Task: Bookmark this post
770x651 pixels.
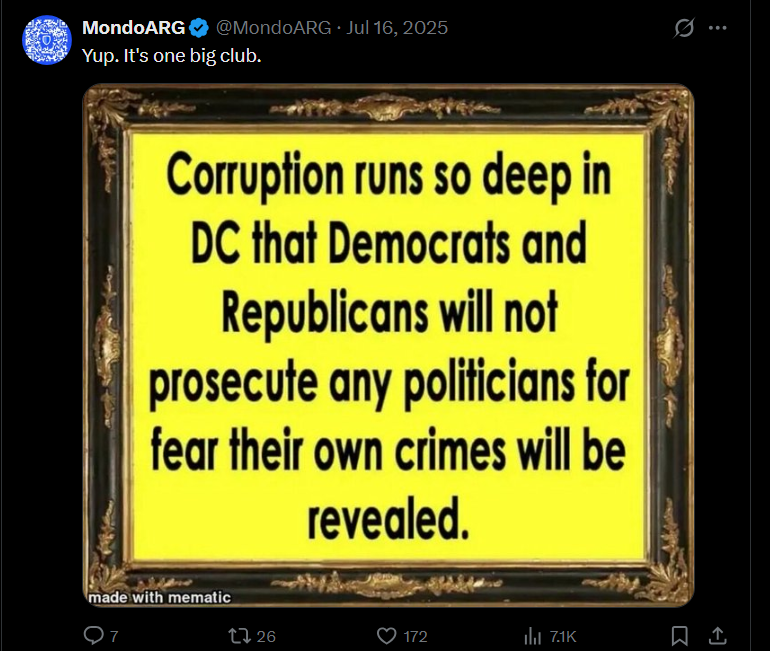Action: coord(679,636)
